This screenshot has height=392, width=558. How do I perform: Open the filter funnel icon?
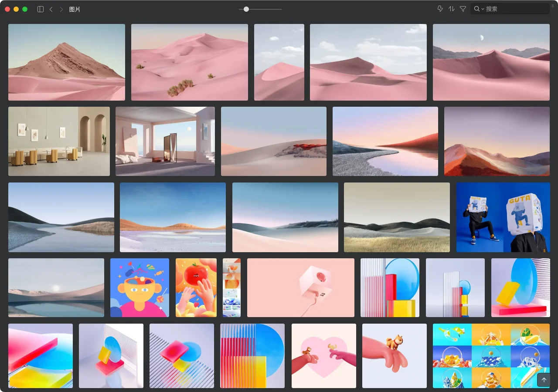463,9
